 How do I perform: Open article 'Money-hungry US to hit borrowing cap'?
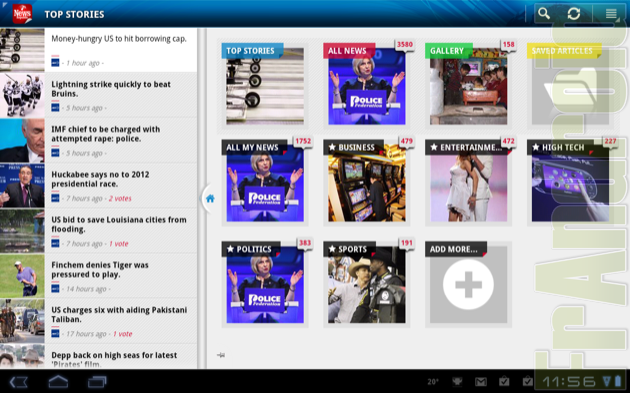[x=98, y=50]
